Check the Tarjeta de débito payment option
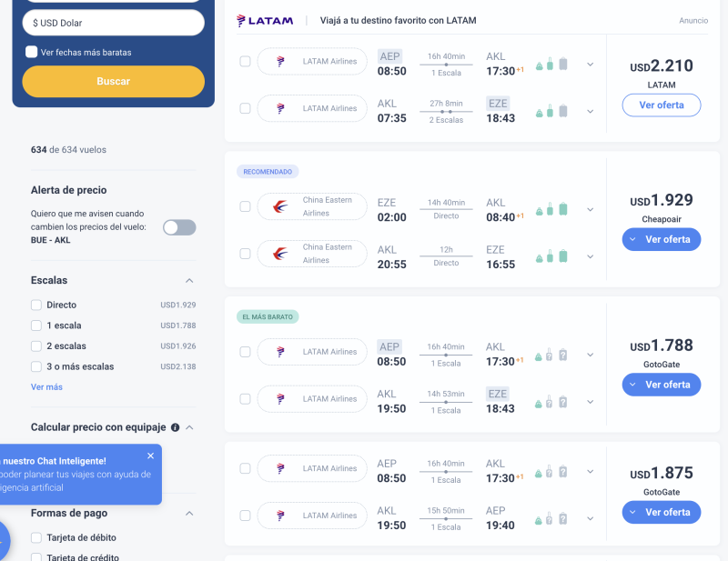The width and height of the screenshot is (728, 561). pyautogui.click(x=36, y=537)
